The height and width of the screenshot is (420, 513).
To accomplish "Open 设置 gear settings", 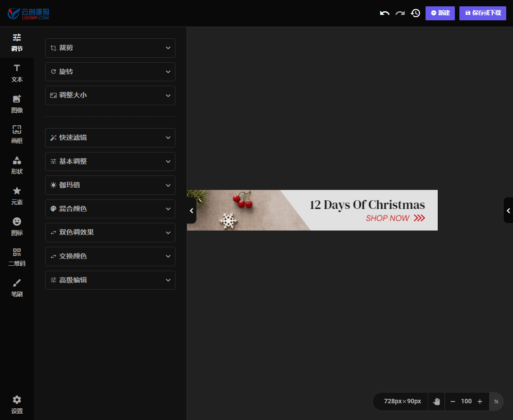I will (x=17, y=405).
